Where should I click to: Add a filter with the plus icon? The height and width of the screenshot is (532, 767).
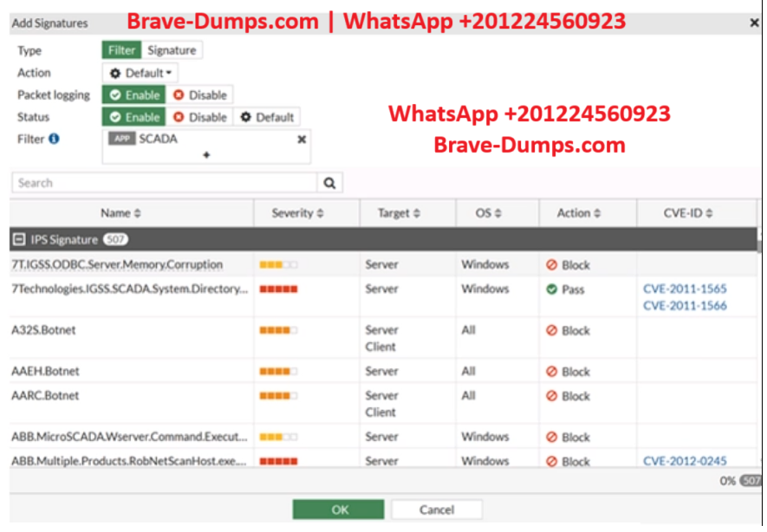206,155
